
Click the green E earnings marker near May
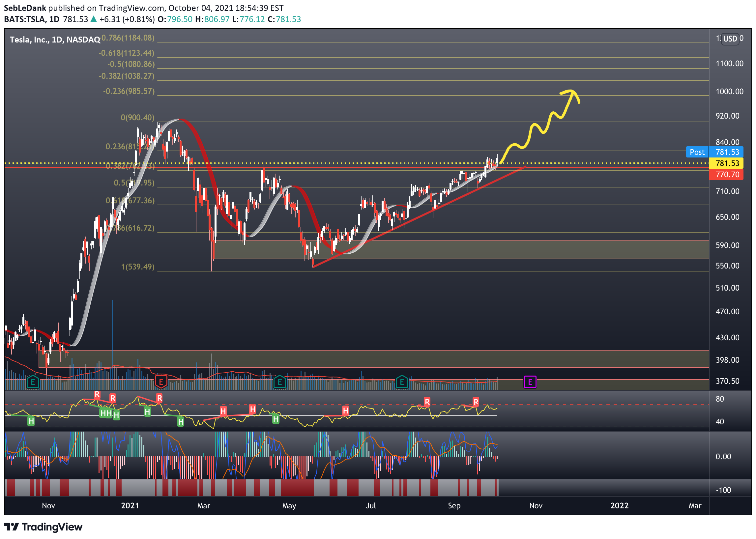(x=279, y=382)
